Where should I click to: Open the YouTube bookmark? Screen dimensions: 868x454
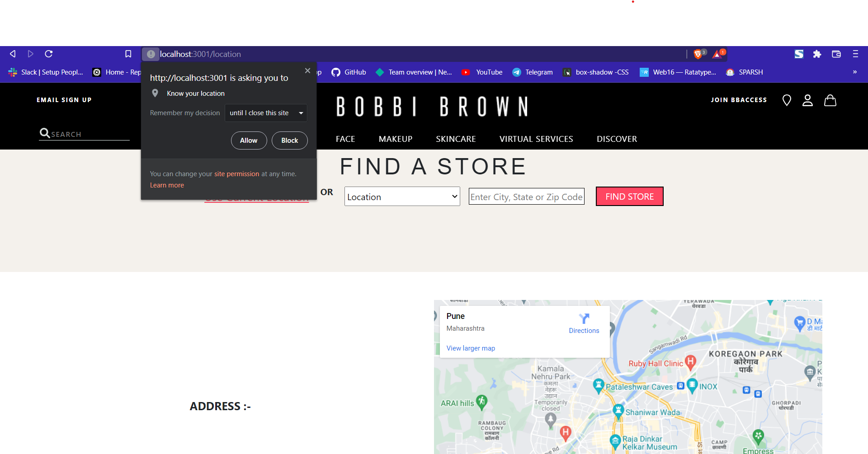click(x=482, y=72)
